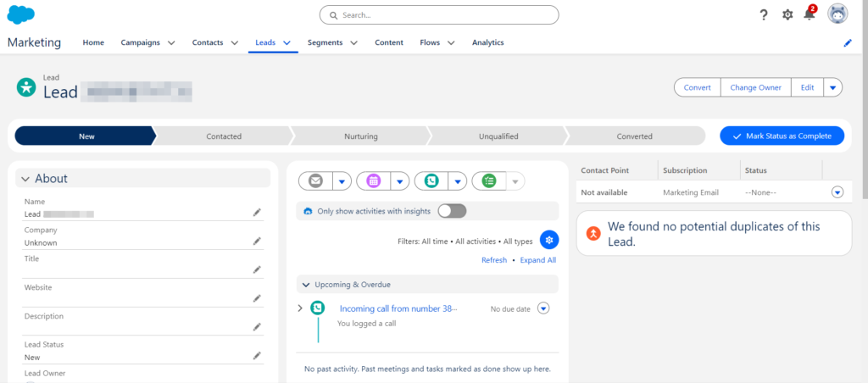Screen dimensions: 868x383
Task: Collapse the Upcoming & Overdue section
Action: [x=306, y=285]
